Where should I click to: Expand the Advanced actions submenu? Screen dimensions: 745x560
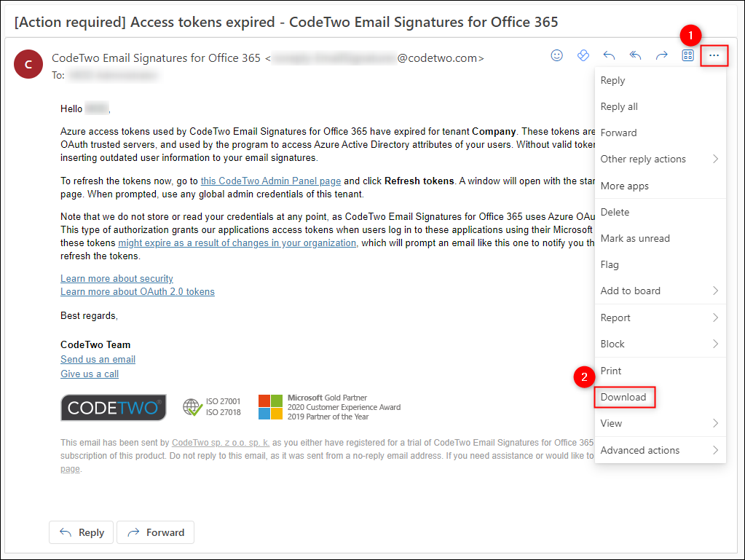coord(661,450)
